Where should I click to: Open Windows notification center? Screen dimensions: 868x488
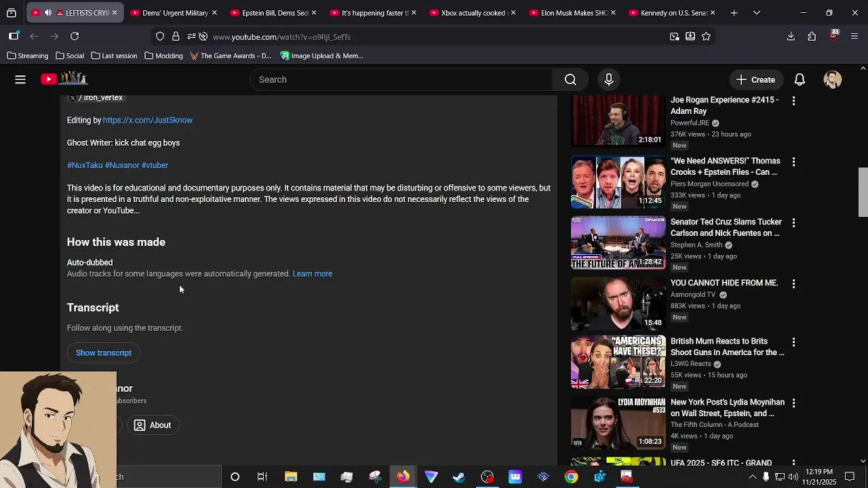click(850, 476)
